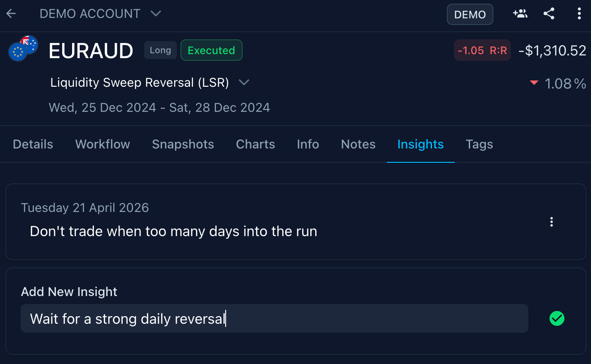Image resolution: width=591 pixels, height=364 pixels.
Task: Switch to the Details tab
Action: pos(33,144)
